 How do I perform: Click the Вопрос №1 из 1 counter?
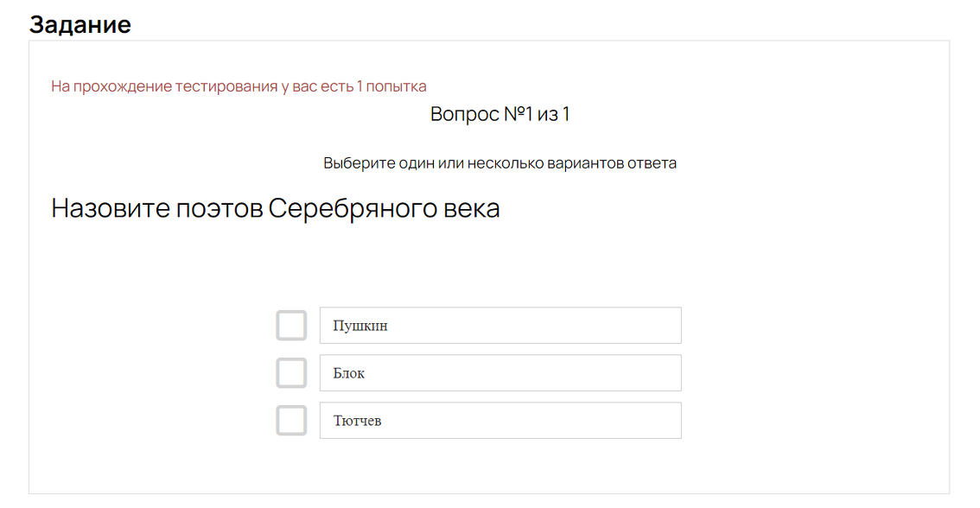pos(500,114)
